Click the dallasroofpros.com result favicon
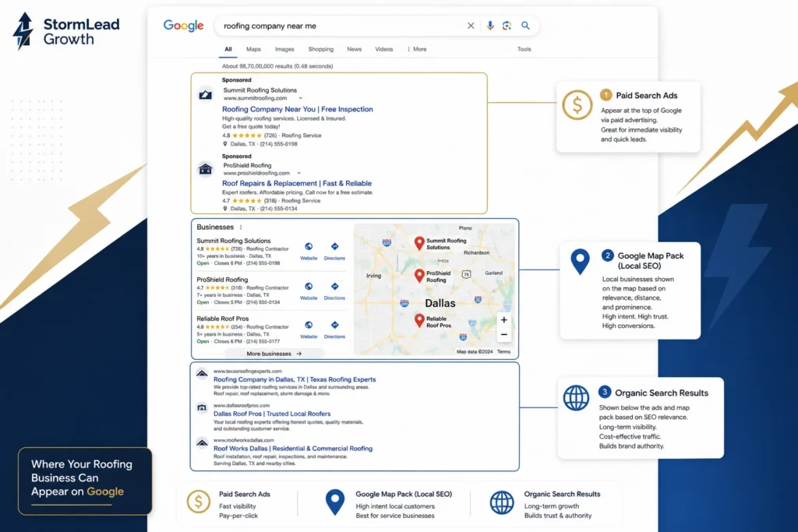The width and height of the screenshot is (798, 532). [x=202, y=408]
